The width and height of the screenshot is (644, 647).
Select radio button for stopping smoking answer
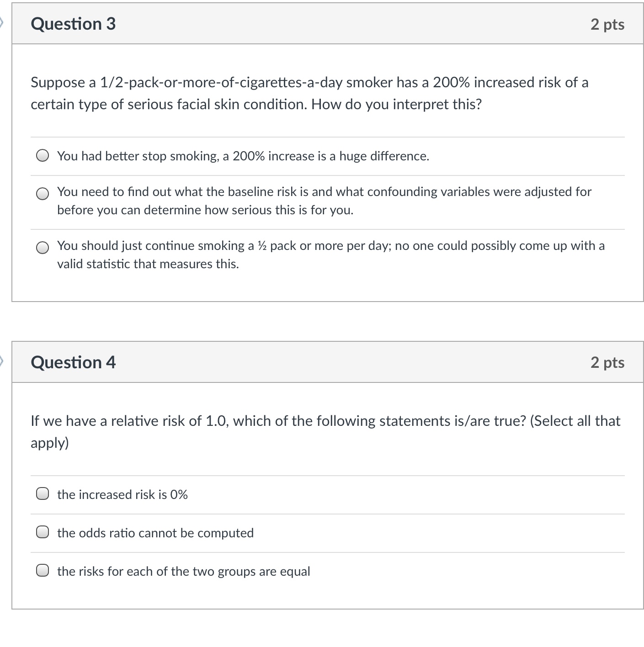pyautogui.click(x=43, y=156)
